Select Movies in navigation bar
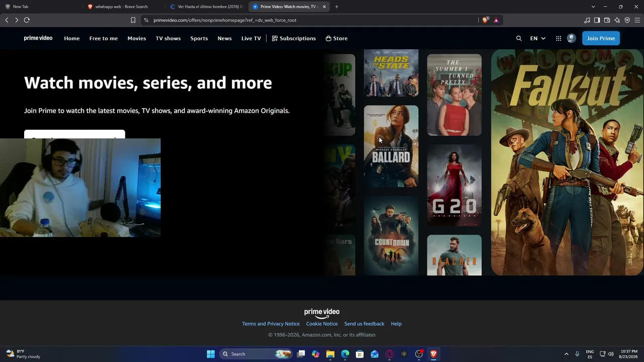 [137, 38]
